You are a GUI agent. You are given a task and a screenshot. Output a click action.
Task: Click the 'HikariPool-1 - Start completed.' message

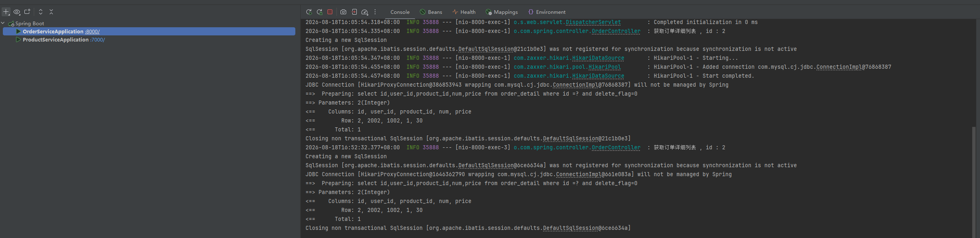(704, 76)
